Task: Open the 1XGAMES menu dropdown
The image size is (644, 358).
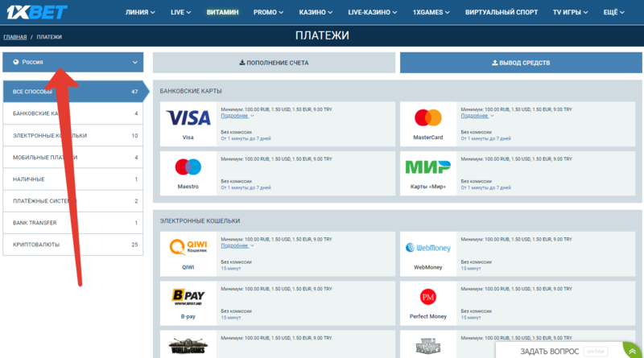Action: 431,12
